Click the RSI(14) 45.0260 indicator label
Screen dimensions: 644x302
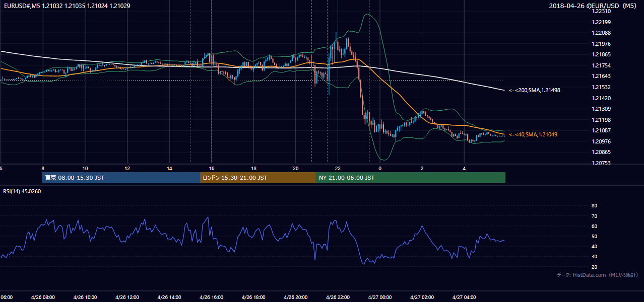(22, 191)
